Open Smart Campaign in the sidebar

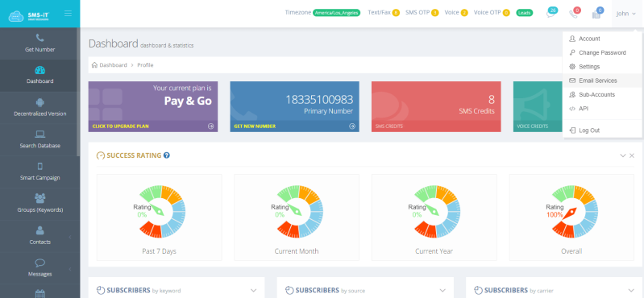click(39, 172)
